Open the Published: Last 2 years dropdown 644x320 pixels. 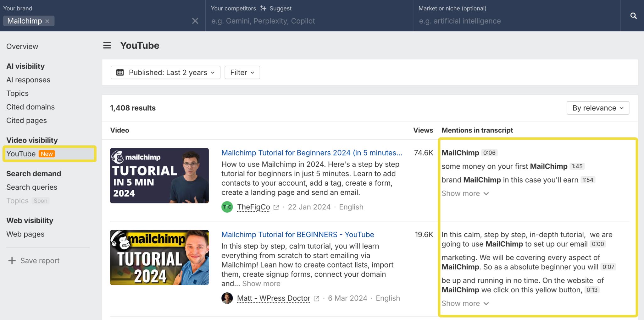pyautogui.click(x=165, y=73)
